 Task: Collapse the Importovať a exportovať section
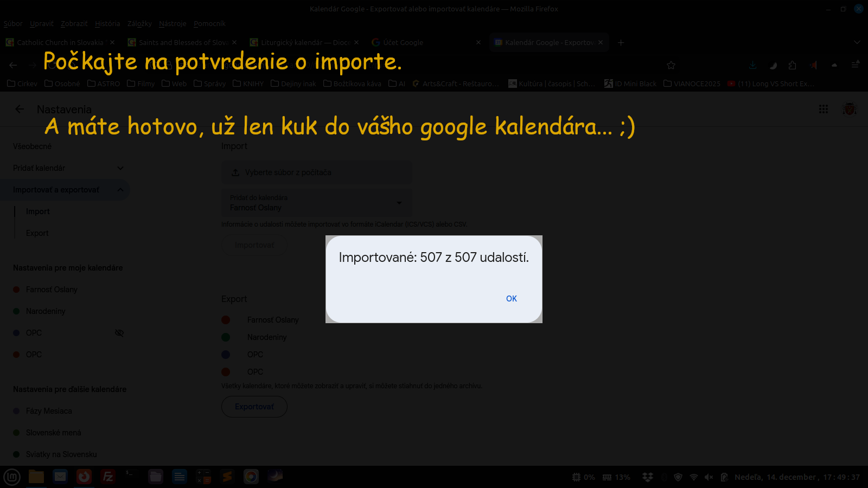click(120, 190)
